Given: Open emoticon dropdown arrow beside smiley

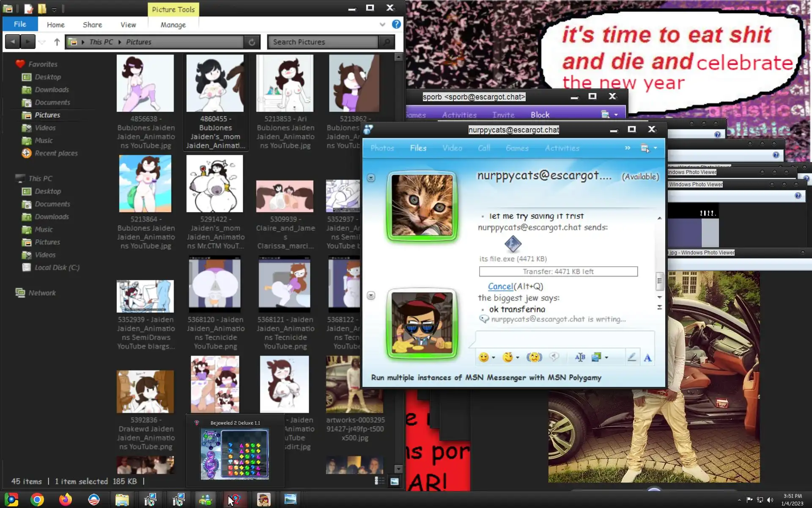Looking at the screenshot, I should 494,358.
